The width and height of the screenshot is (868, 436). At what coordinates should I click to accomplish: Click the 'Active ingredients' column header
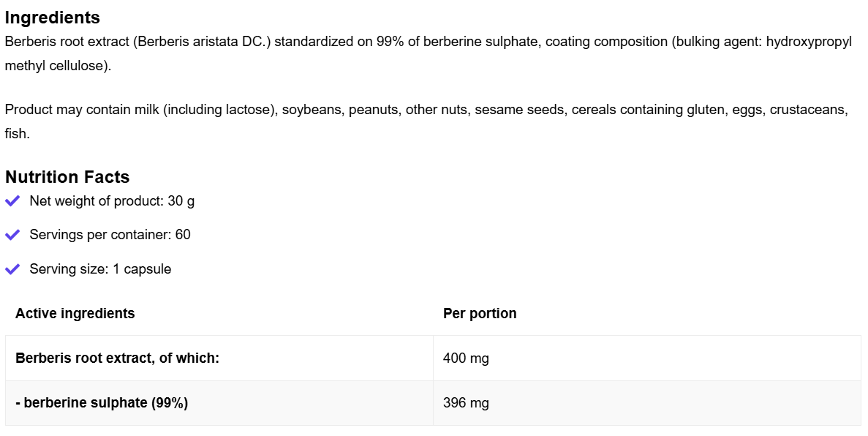[75, 313]
